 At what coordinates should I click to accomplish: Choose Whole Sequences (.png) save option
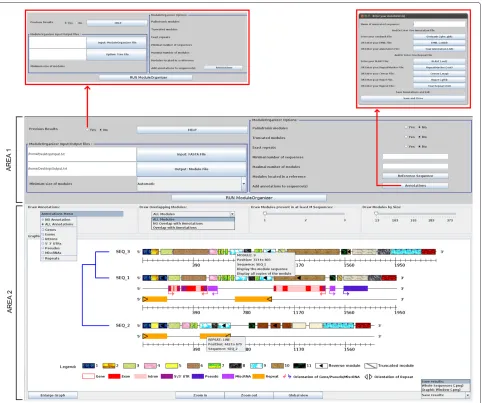coord(446,385)
